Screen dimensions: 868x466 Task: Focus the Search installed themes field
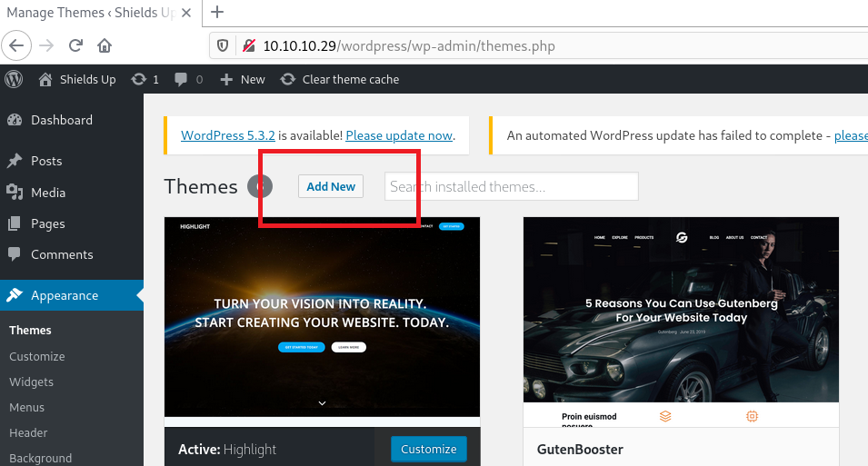[x=511, y=186]
